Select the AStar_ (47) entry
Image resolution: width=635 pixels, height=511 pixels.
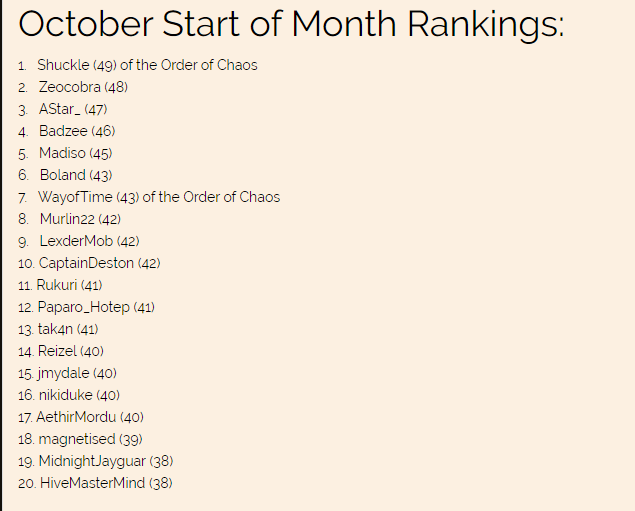73,109
